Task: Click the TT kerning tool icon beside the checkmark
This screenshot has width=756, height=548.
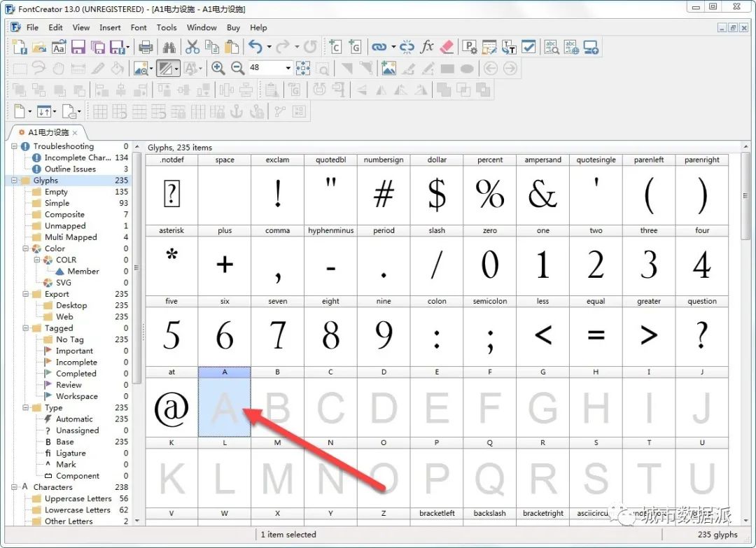Action: click(x=509, y=47)
